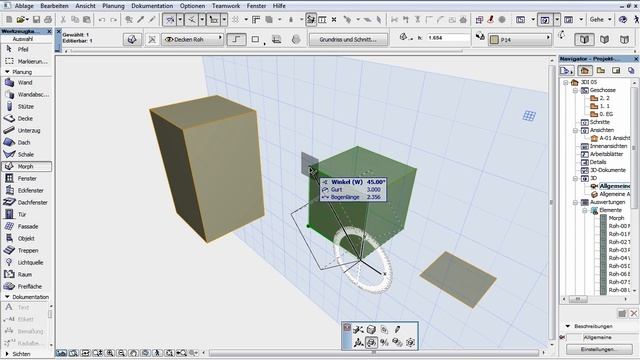Toggle the Navigator view map button
Image resolution: width=640 pixels, height=360 pixels.
pyautogui.click(x=600, y=71)
